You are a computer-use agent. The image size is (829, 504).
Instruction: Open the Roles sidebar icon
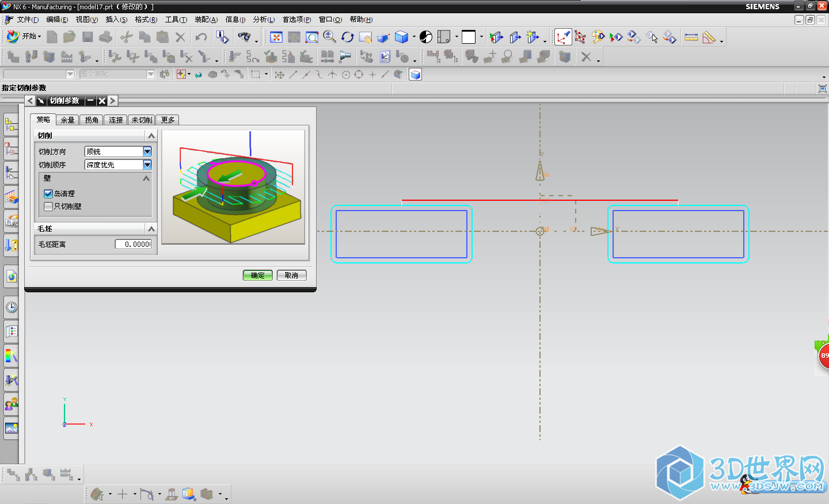pyautogui.click(x=11, y=404)
